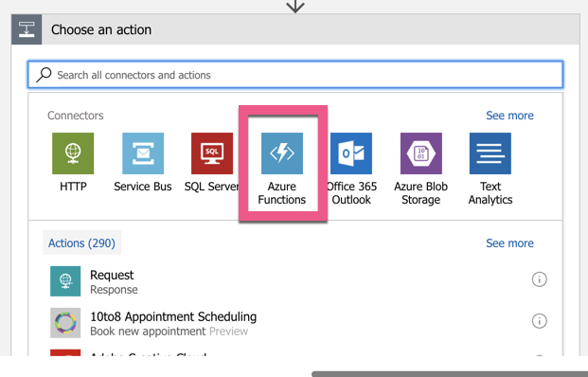Click the Request action globe icon
The image size is (588, 377).
[65, 281]
